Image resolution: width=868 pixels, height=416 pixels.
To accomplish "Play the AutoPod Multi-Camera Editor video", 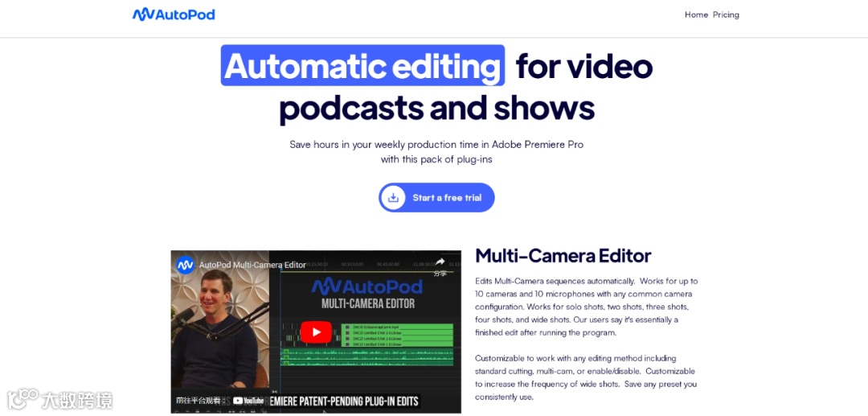I will coord(316,332).
